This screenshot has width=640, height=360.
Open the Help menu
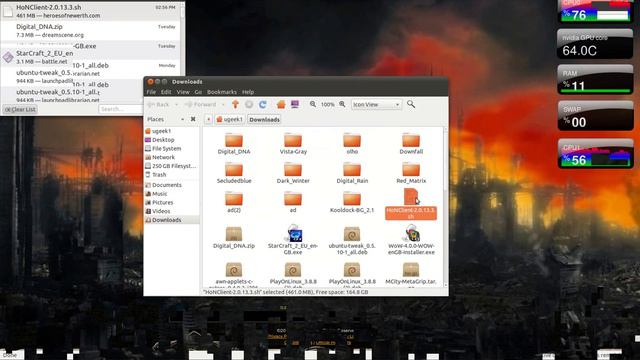248,92
